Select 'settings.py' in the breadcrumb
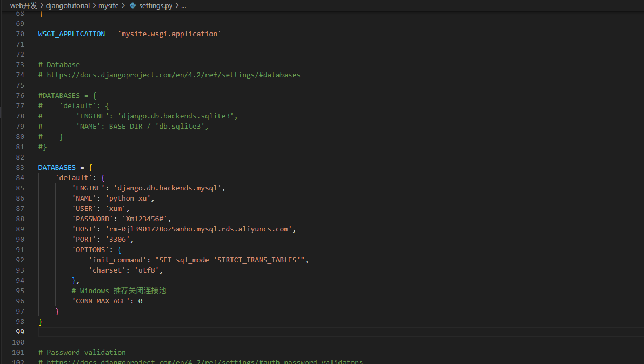644x364 pixels. pyautogui.click(x=155, y=5)
